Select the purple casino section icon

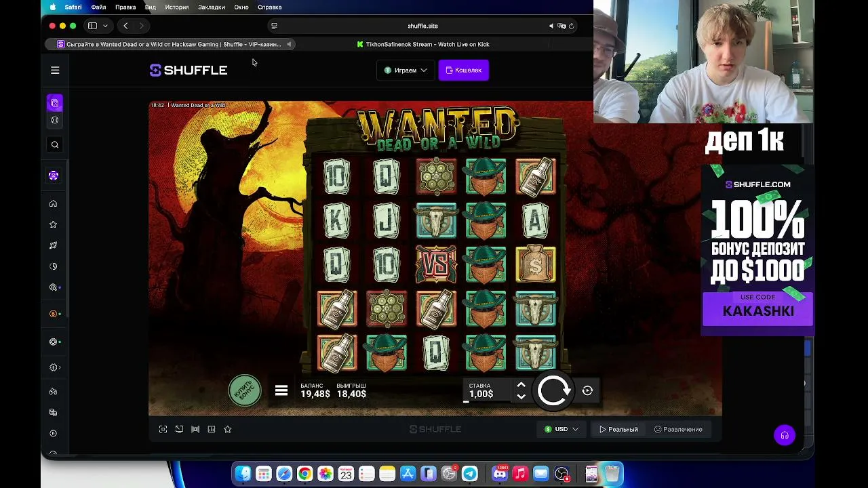55,103
